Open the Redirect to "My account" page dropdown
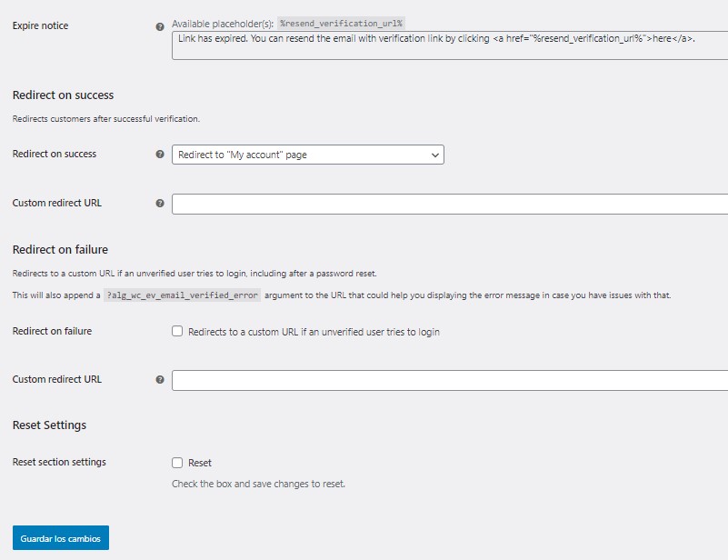The height and width of the screenshot is (560, 728). pos(307,155)
